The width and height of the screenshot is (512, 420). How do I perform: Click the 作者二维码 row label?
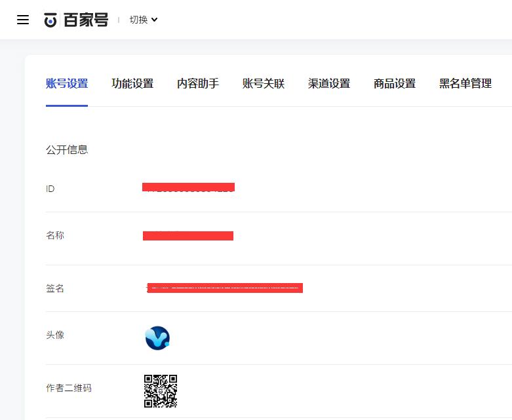[x=69, y=388]
